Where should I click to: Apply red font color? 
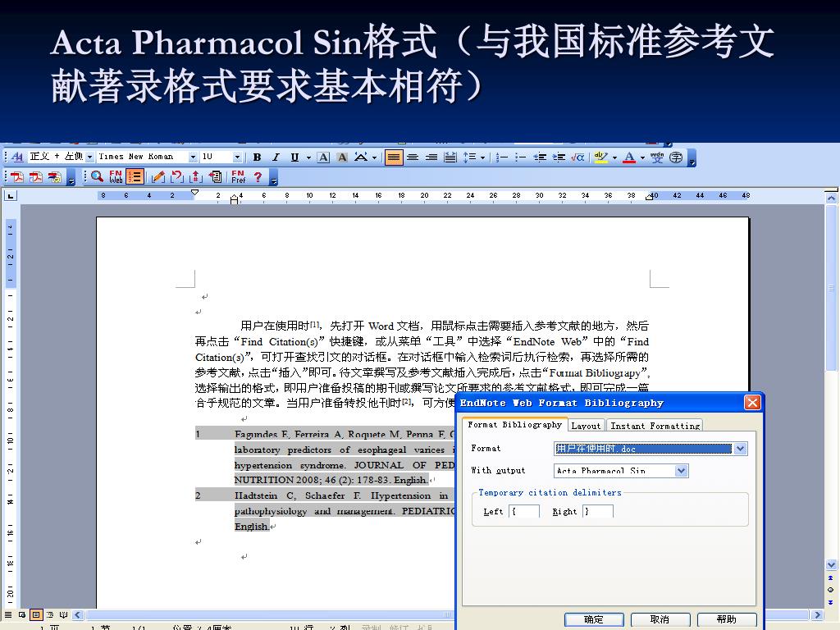click(x=629, y=157)
